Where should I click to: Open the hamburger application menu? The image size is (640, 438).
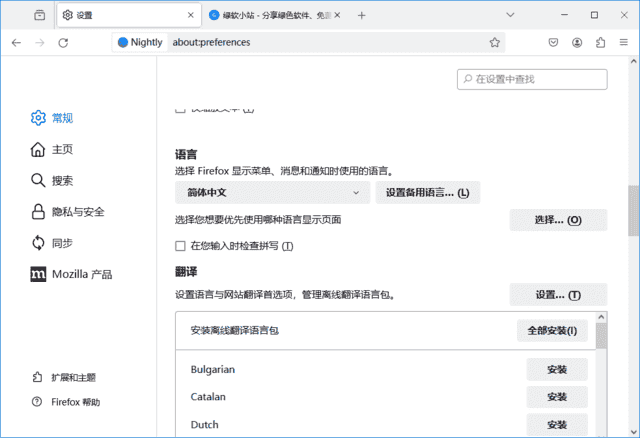623,43
